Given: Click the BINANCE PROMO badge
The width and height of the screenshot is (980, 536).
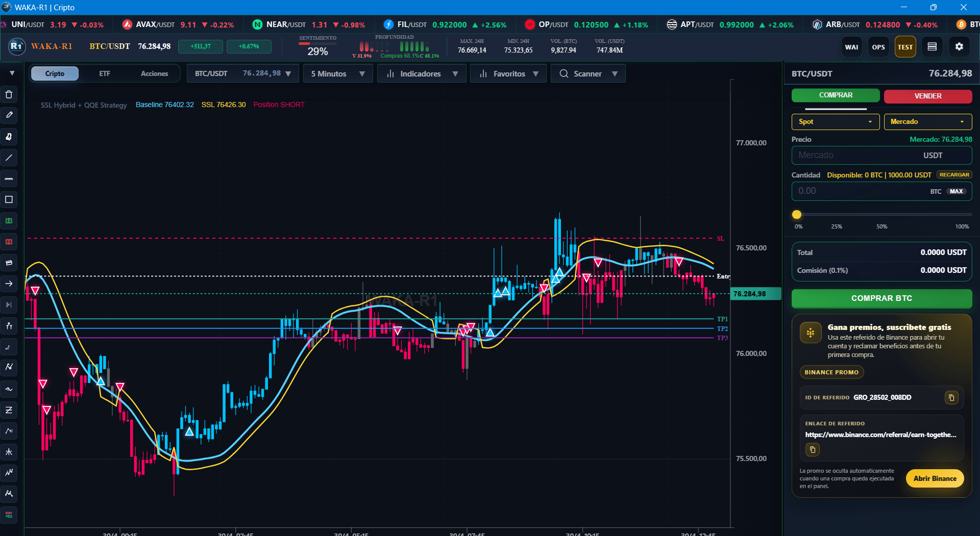Looking at the screenshot, I should point(831,372).
